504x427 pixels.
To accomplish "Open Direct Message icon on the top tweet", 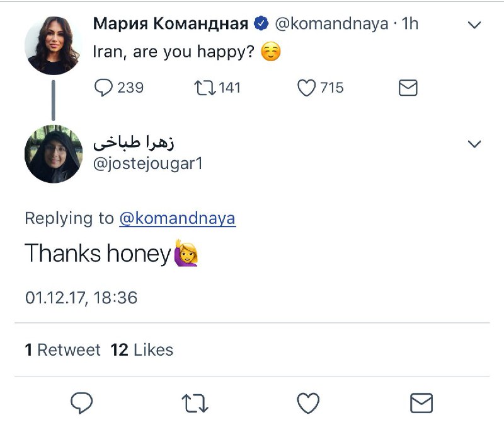I will (x=407, y=88).
